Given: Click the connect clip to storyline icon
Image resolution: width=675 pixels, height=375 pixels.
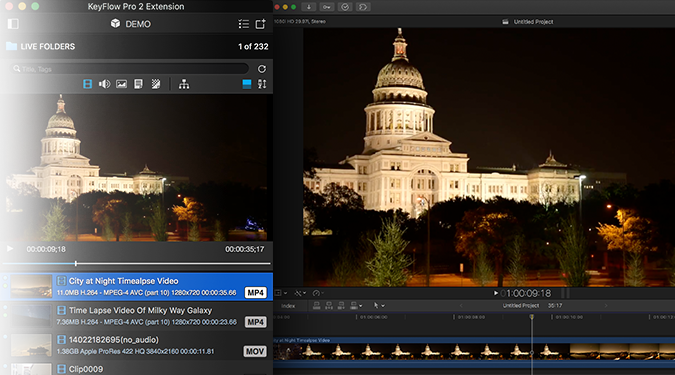Looking at the screenshot, I should [316, 306].
